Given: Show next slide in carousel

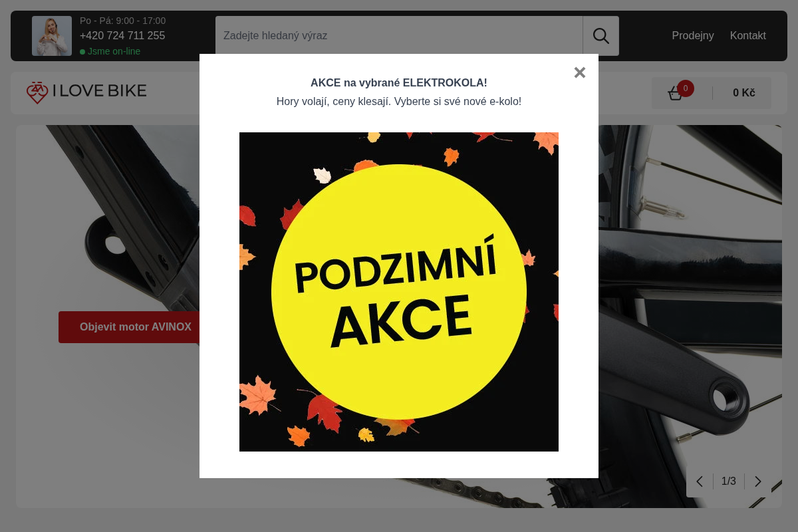Looking at the screenshot, I should pyautogui.click(x=758, y=481).
